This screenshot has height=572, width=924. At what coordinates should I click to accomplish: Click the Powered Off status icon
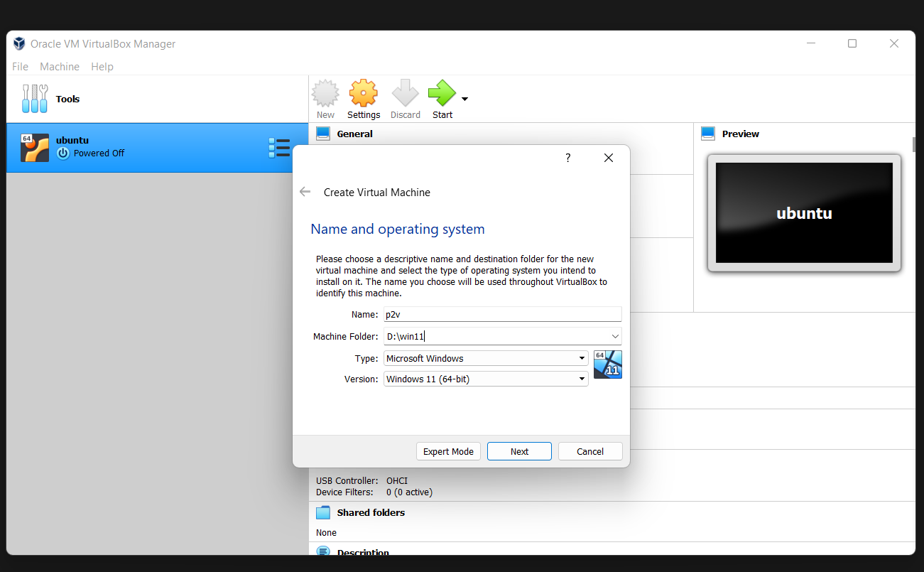(x=63, y=153)
